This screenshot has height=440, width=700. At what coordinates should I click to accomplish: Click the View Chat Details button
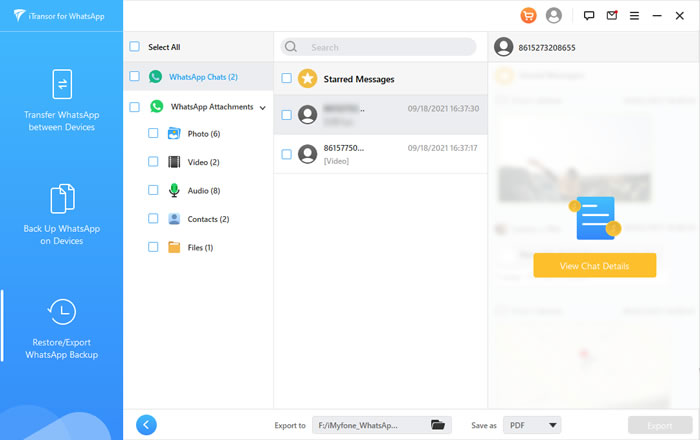(x=595, y=266)
